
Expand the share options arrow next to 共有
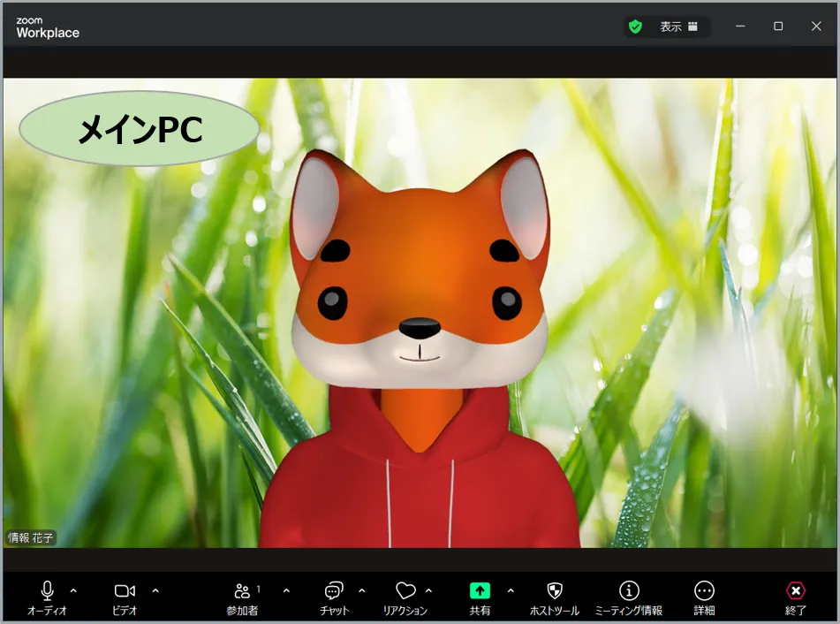511,590
